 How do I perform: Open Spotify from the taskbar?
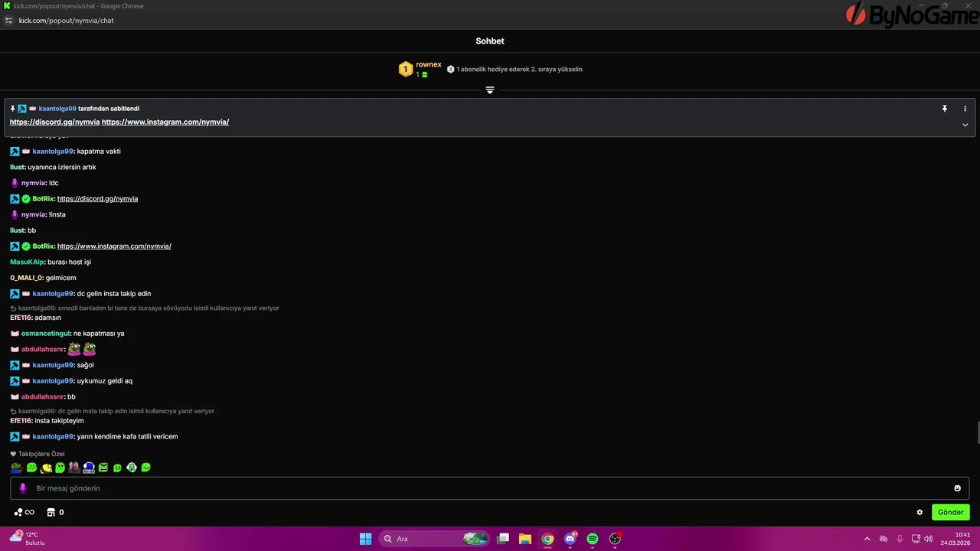pos(593,539)
